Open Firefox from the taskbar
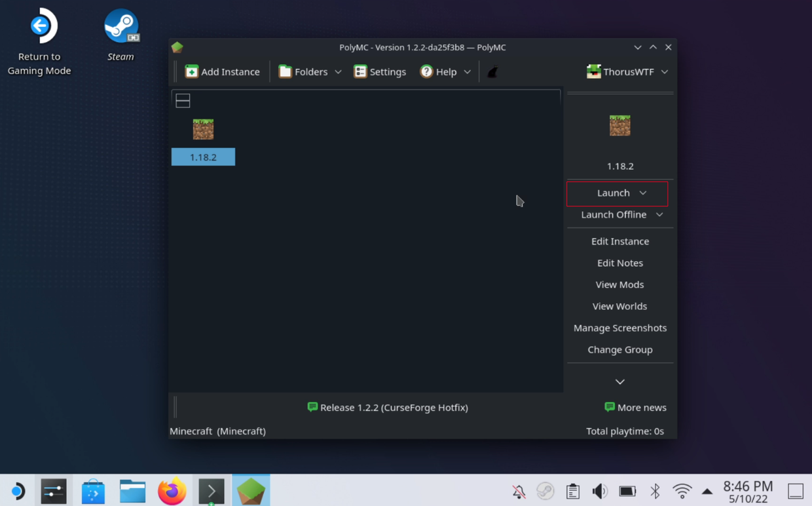812x506 pixels. [x=172, y=491]
